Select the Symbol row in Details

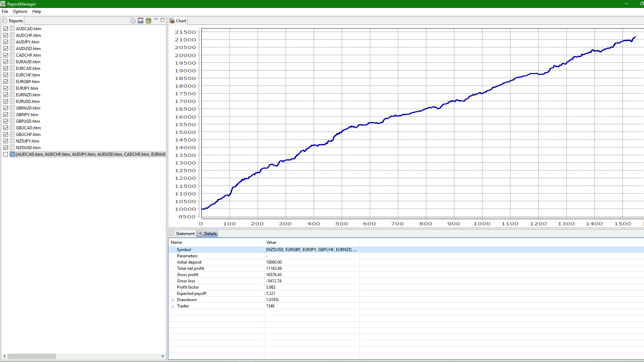point(406,250)
